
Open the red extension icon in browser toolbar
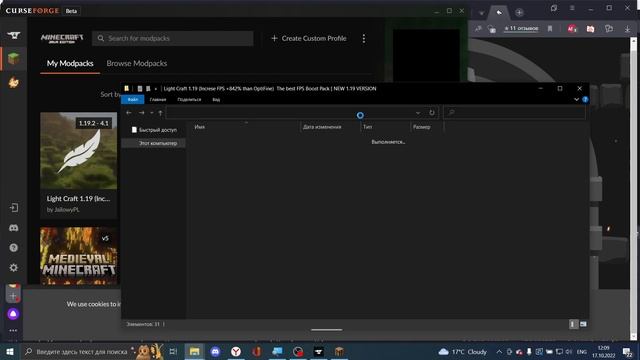coord(572,29)
